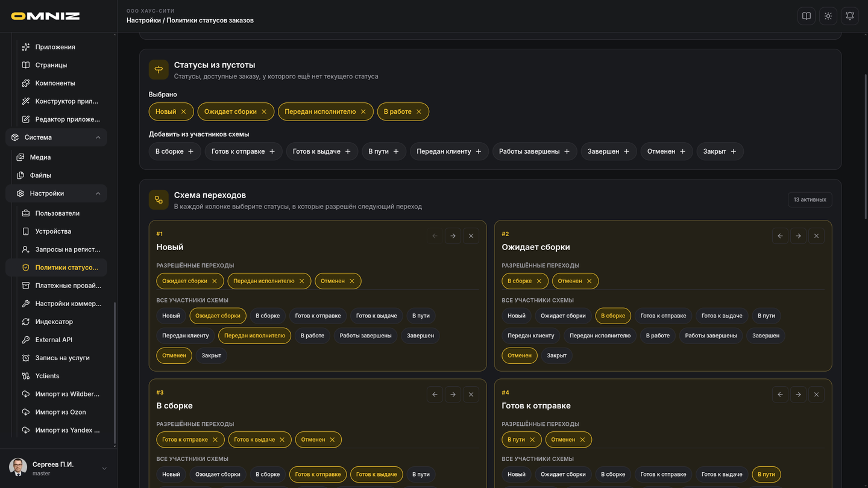
Task: Toggle Завершен chip in Ожидает сборки card
Action: pyautogui.click(x=766, y=336)
